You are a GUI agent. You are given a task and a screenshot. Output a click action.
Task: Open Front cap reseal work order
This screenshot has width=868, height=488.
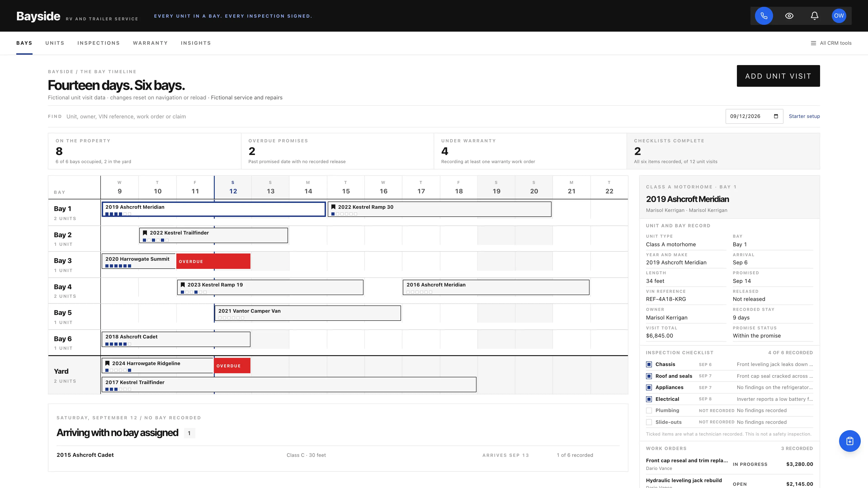[x=729, y=464]
